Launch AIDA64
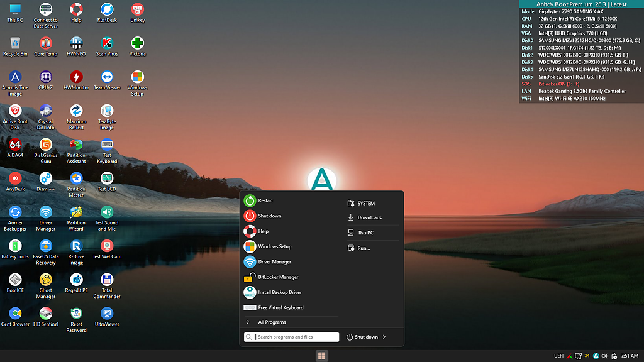Screen dimensions: 644x362 click(x=15, y=148)
